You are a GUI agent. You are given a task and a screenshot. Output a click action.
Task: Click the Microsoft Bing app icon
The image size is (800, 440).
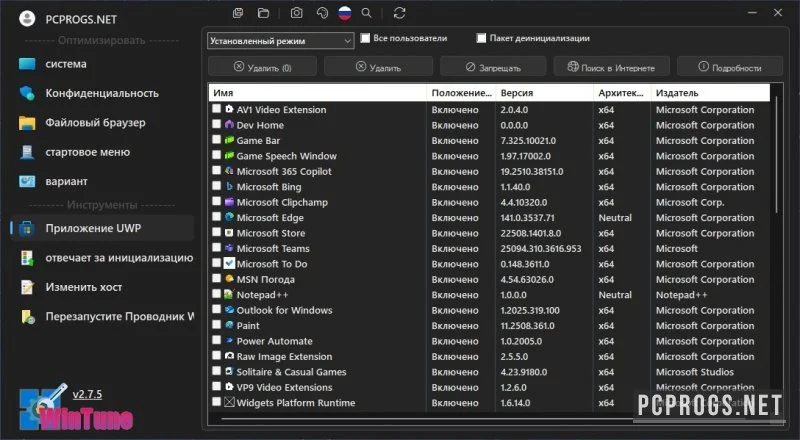[229, 186]
